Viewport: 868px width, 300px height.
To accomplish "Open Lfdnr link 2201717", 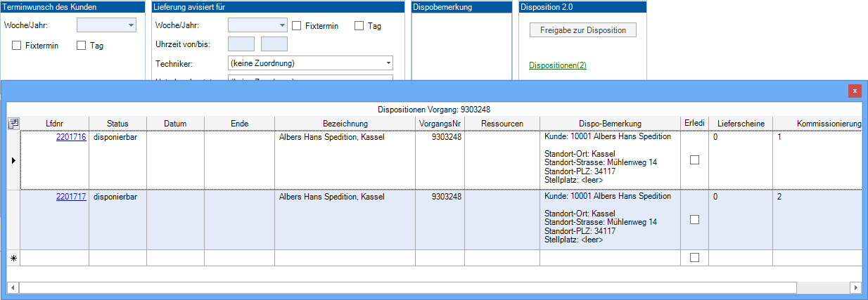I will [x=71, y=197].
